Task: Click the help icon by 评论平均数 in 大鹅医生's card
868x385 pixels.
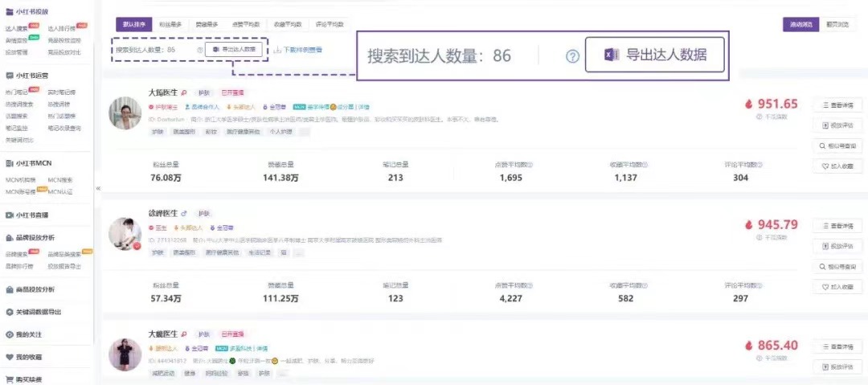Action: [759, 165]
